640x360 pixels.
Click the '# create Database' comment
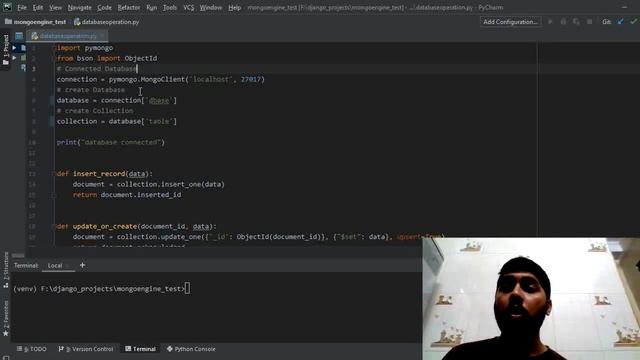(91, 90)
